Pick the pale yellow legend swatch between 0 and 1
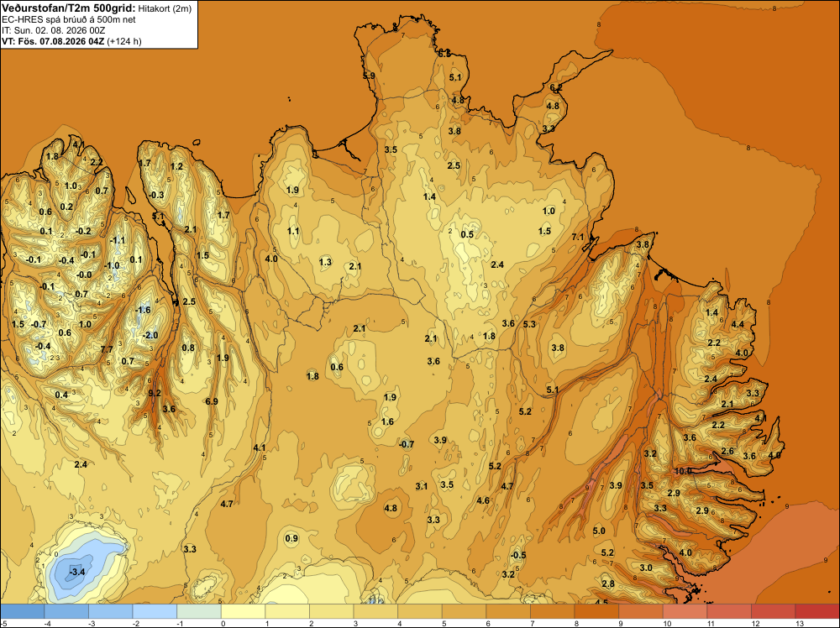This screenshot has height=628, width=840. point(244,611)
